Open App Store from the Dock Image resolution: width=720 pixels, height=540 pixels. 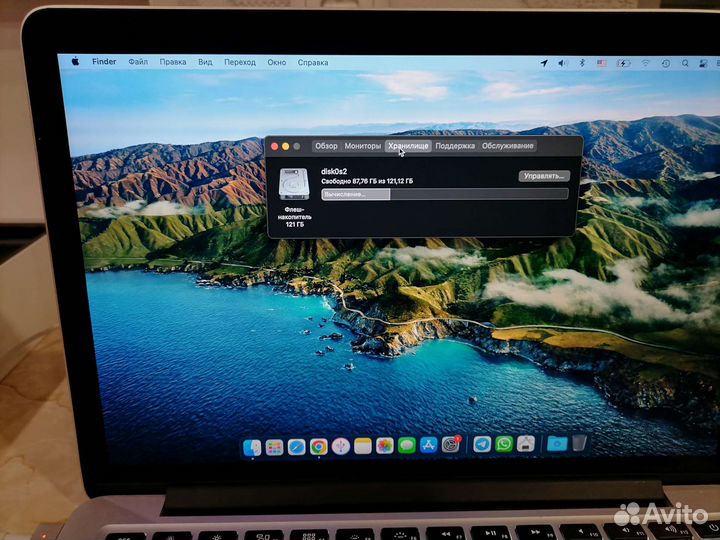click(428, 445)
